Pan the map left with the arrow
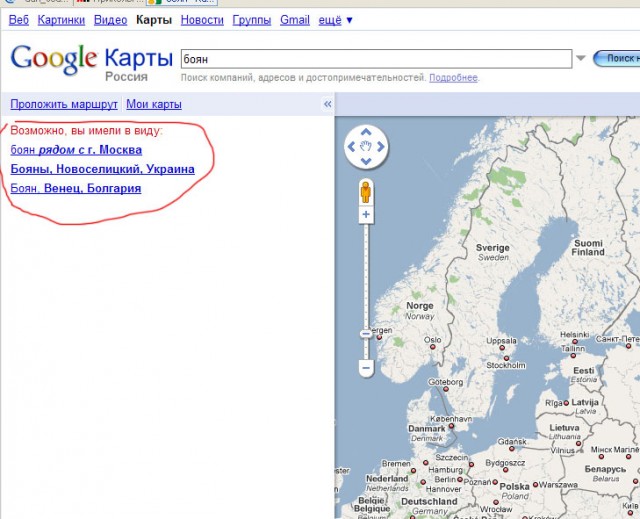640x519 pixels. click(x=351, y=146)
